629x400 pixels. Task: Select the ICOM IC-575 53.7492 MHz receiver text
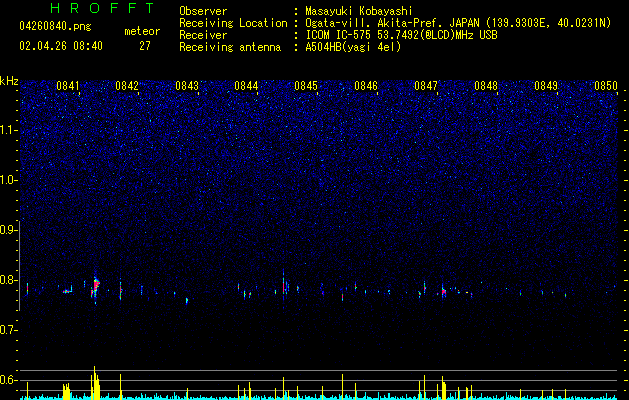click(401, 35)
